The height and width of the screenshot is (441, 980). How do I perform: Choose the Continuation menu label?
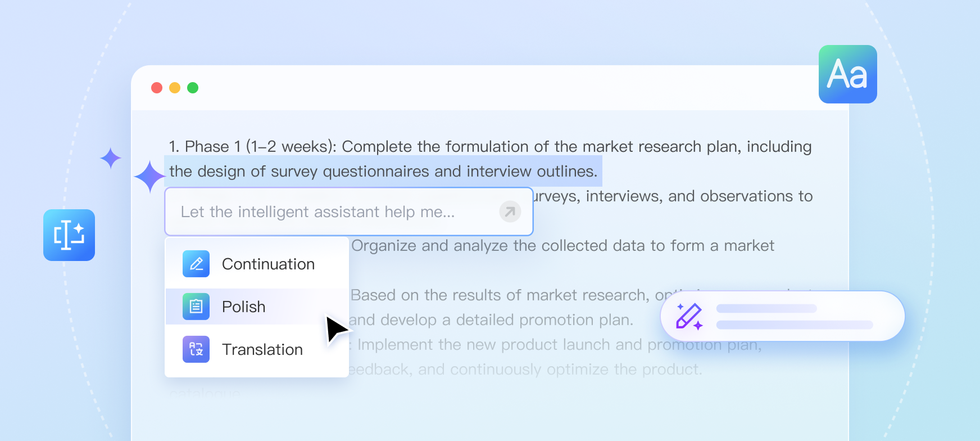tap(268, 264)
